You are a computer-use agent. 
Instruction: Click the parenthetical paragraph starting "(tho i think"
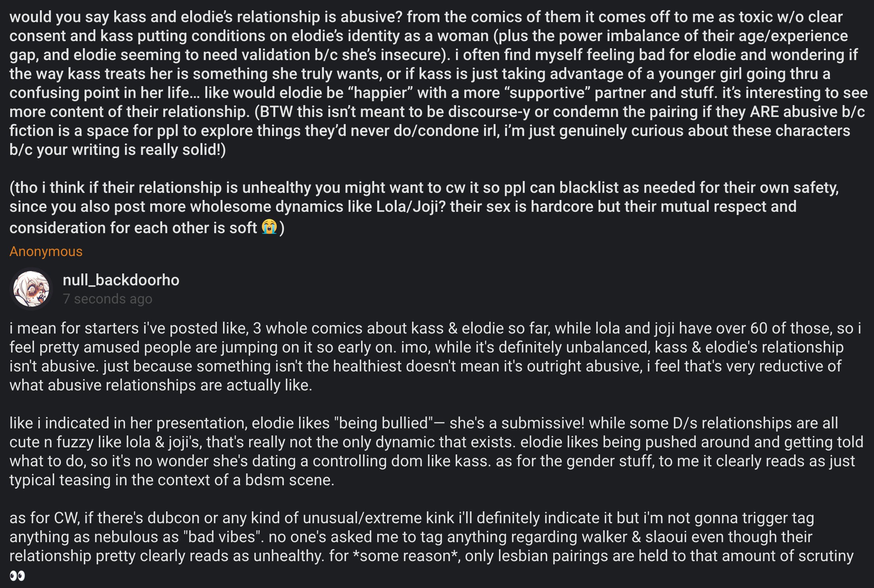(423, 207)
